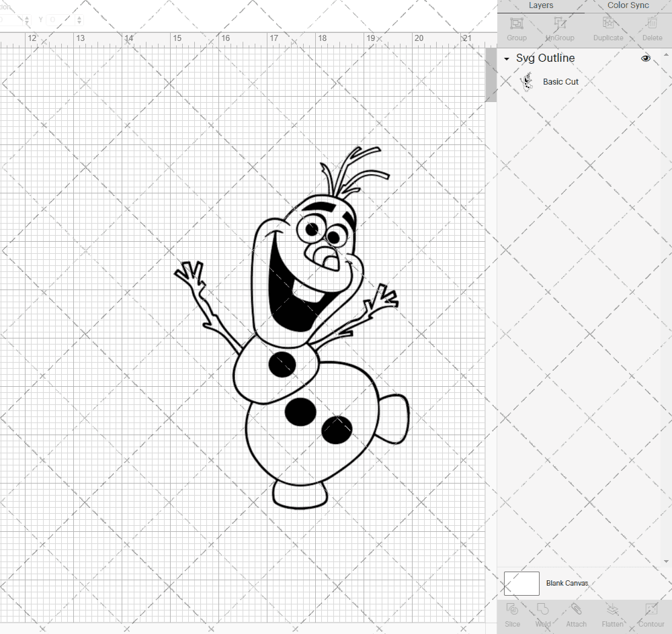Click the Y position input field

(60, 19)
